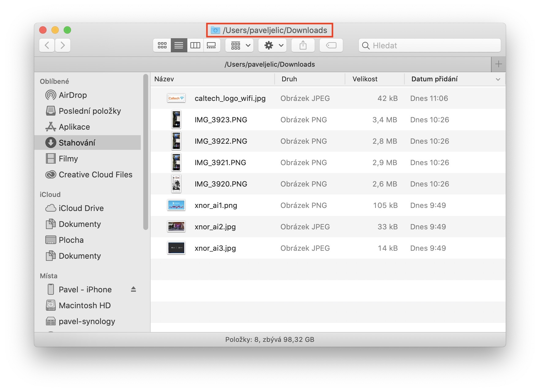Sort files by Velikost column header
The width and height of the screenshot is (540, 392).
(365, 79)
